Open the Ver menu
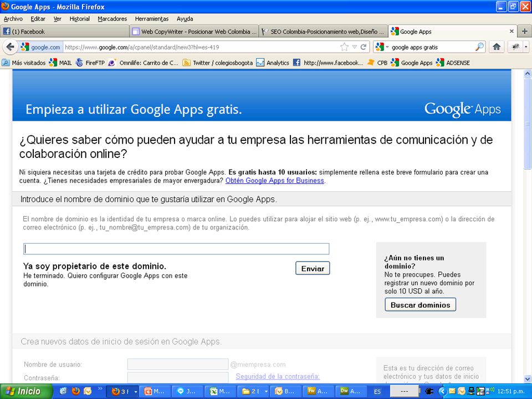Viewport: 532px width, 399px height. [x=57, y=19]
